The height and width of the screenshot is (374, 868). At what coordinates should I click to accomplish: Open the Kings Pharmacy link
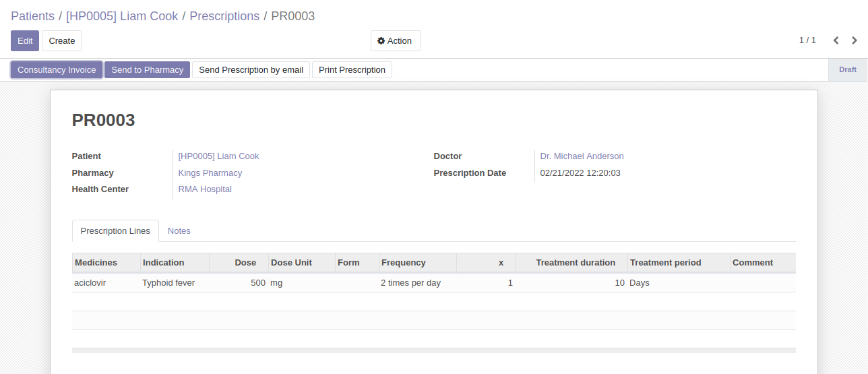(210, 173)
